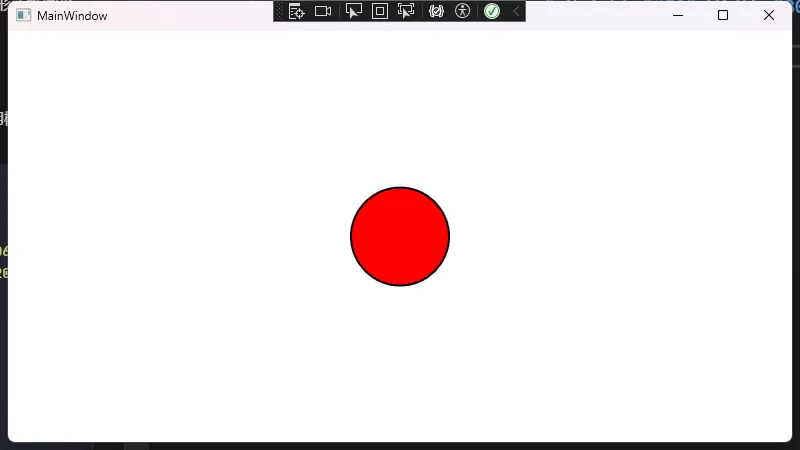Screen dimensions: 800x450
Task: Click the dotted drag grip of debug toolbar
Action: coord(279,11)
